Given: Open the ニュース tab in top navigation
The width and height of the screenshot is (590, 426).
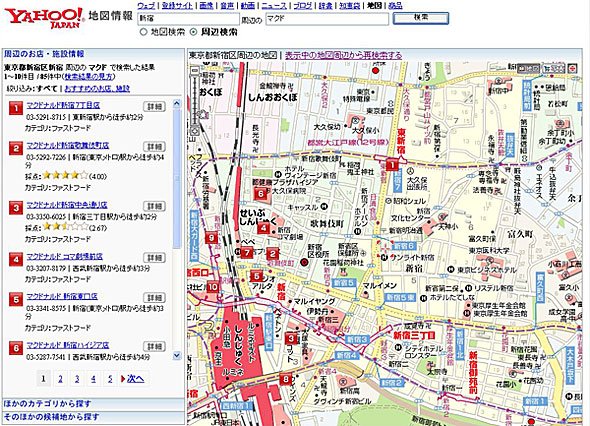Looking at the screenshot, I should [x=274, y=5].
